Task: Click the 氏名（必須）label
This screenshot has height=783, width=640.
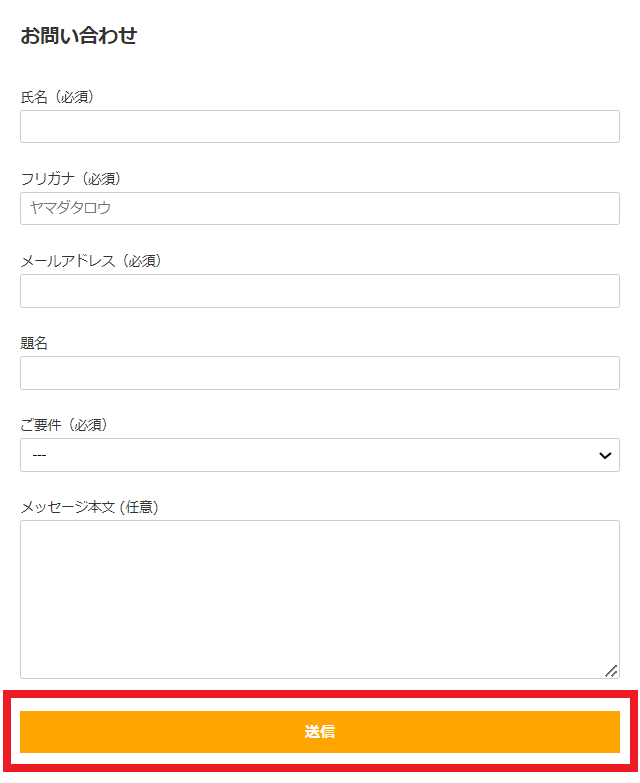Action: pyautogui.click(x=57, y=97)
